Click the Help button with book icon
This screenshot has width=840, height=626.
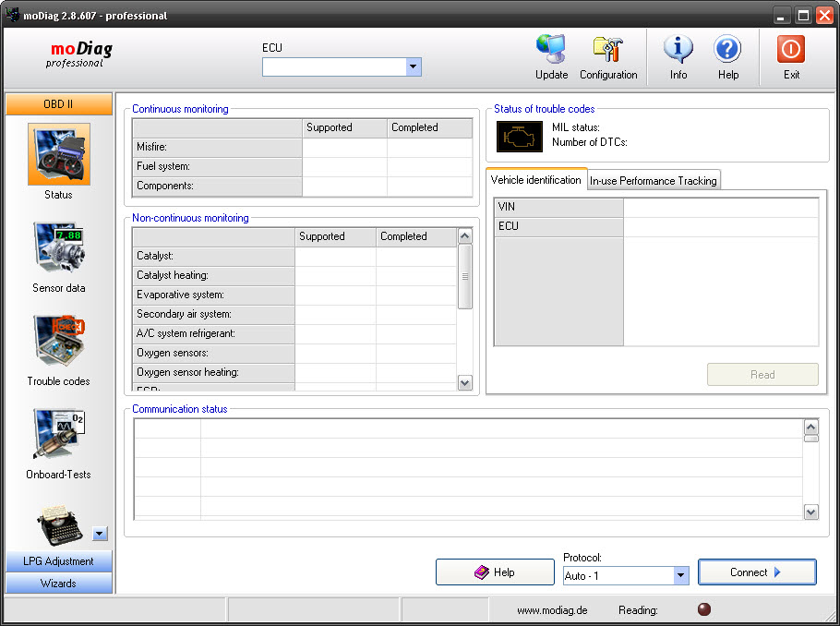(494, 572)
